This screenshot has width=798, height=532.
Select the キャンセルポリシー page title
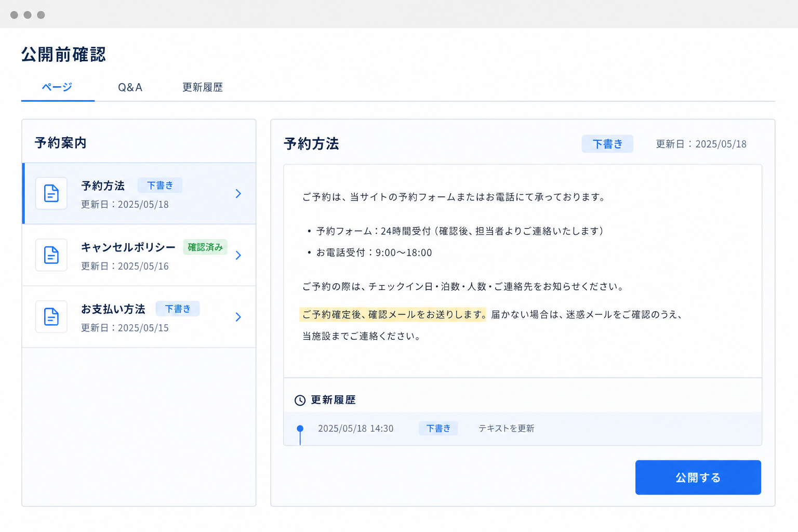point(128,247)
